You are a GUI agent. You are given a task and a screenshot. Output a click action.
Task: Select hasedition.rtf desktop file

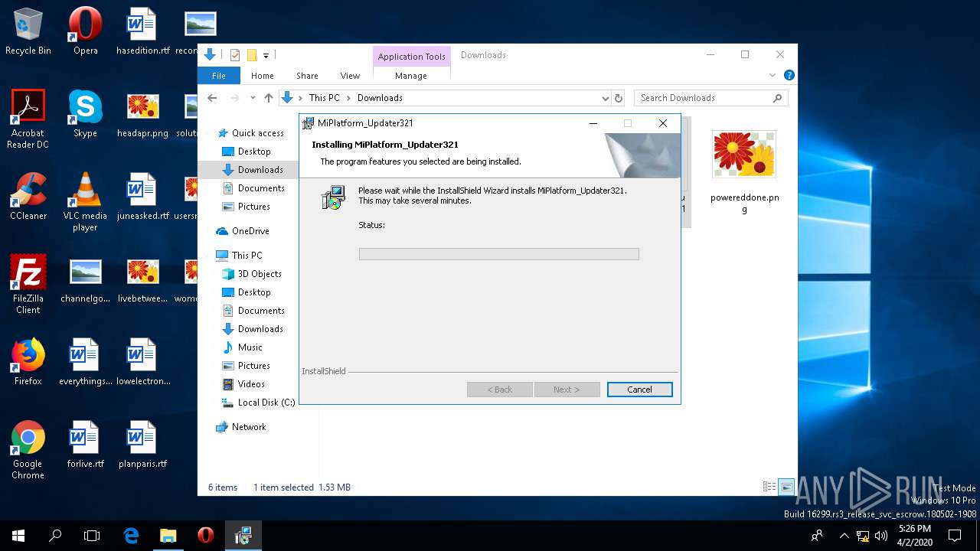coord(142,31)
